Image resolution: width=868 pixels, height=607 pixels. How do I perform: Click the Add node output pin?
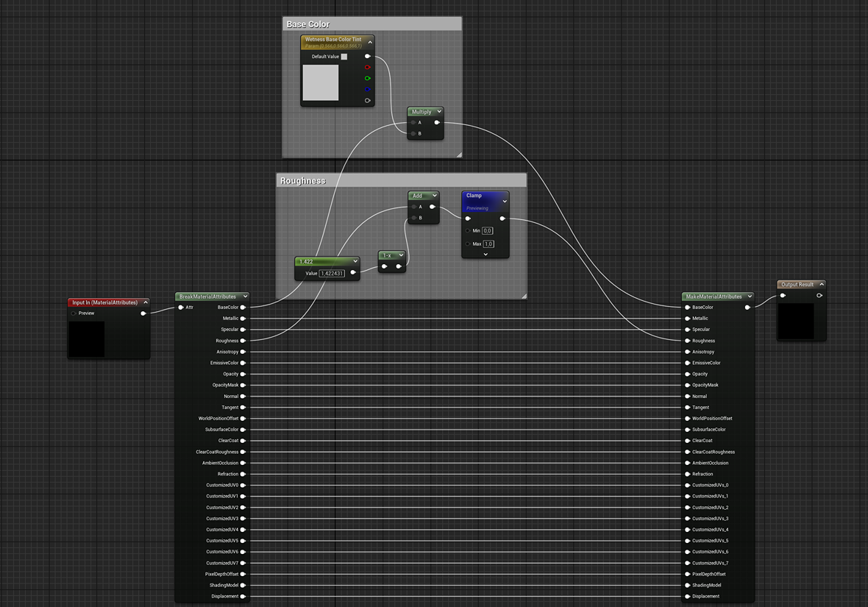coord(433,207)
